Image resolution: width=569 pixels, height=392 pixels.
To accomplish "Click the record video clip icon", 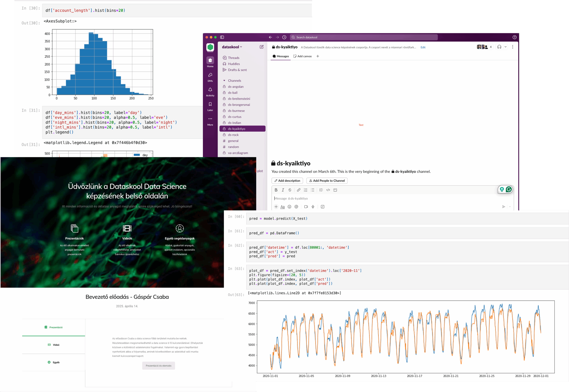I will (306, 207).
